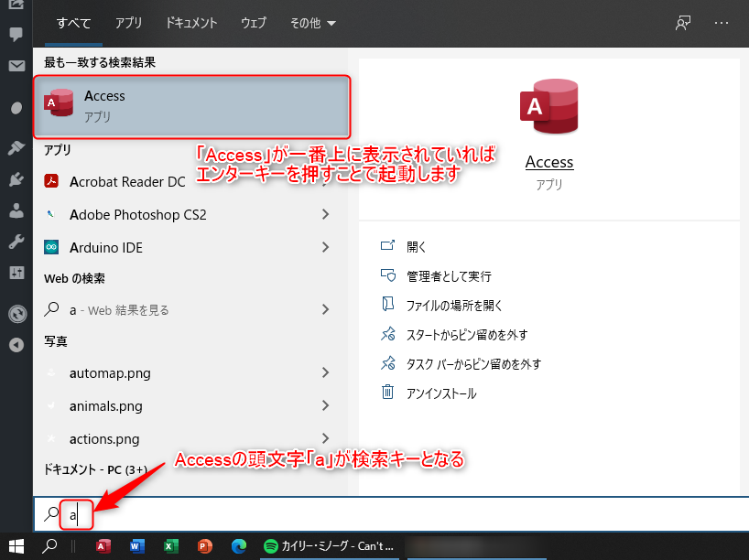Click the Access title link in preview pane
The height and width of the screenshot is (560, 749).
(x=548, y=162)
